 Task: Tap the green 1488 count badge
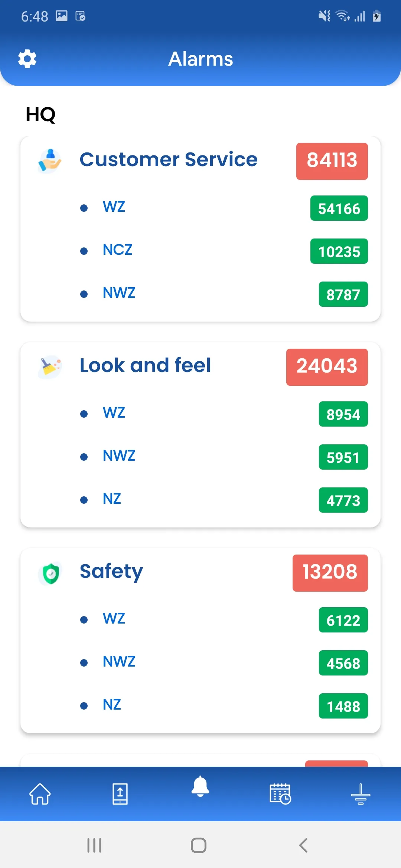click(343, 706)
